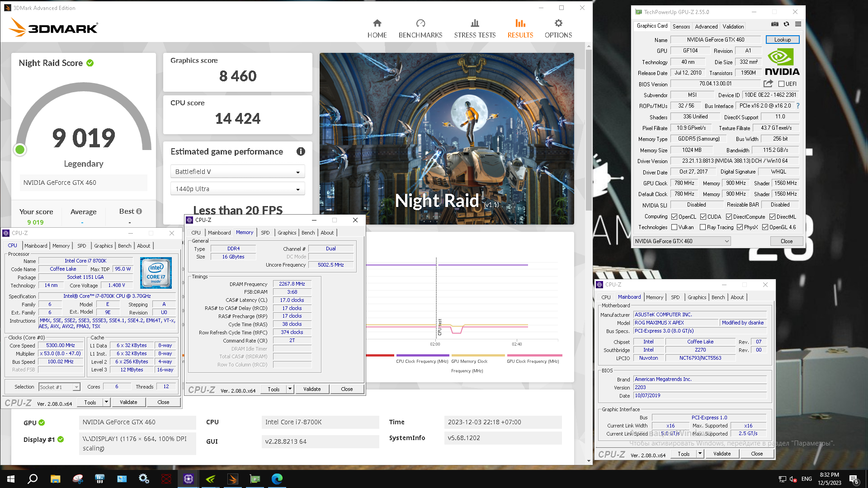This screenshot has width=868, height=488.
Task: Toggle the PhysX checkbox in GPU-Z
Action: click(740, 227)
